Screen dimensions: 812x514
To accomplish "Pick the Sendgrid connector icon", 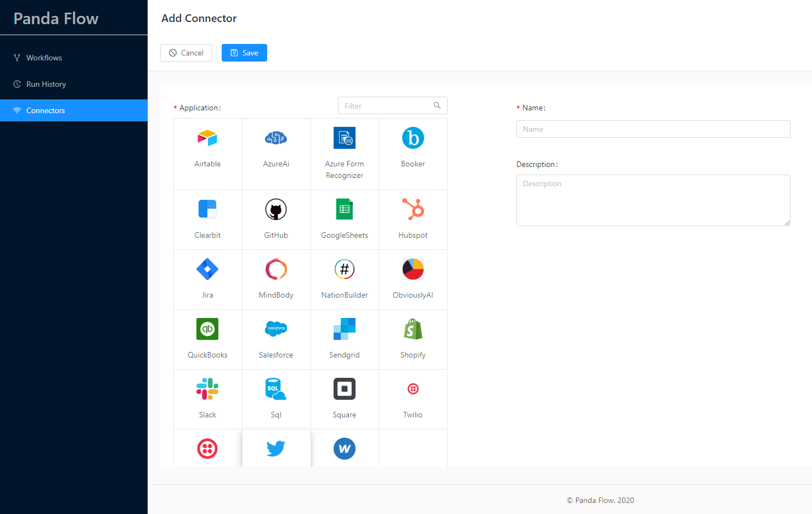I will click(345, 329).
